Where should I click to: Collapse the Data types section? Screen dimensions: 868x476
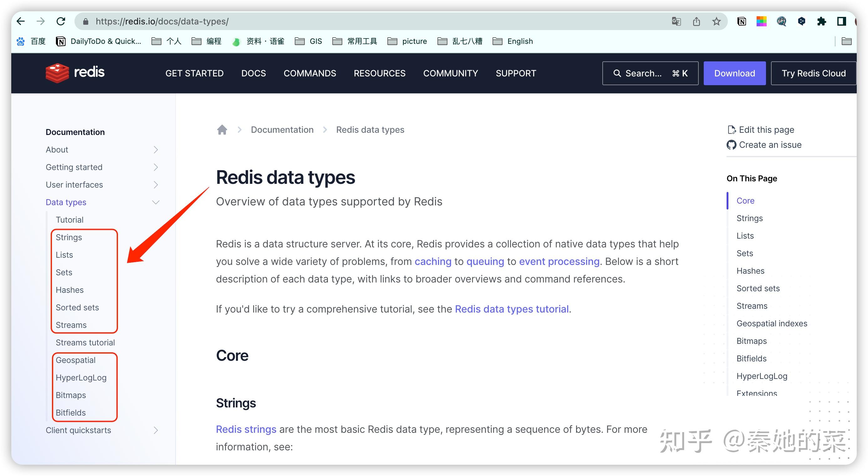tap(155, 202)
